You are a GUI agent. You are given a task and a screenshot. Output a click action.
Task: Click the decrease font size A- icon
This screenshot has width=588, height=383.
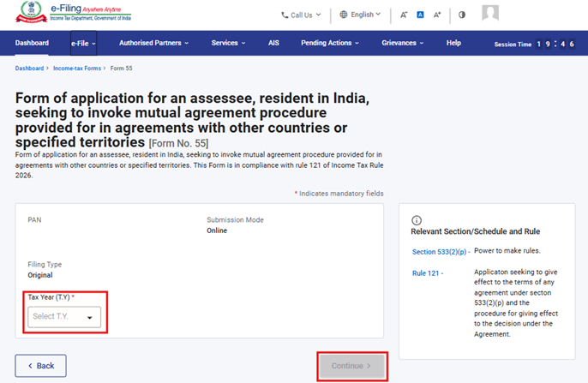(x=404, y=15)
